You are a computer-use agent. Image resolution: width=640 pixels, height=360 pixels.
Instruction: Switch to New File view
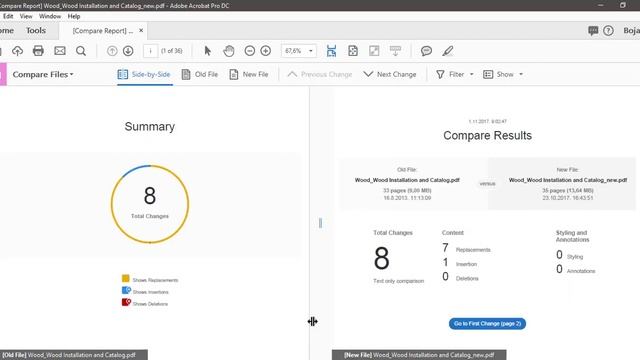(249, 74)
